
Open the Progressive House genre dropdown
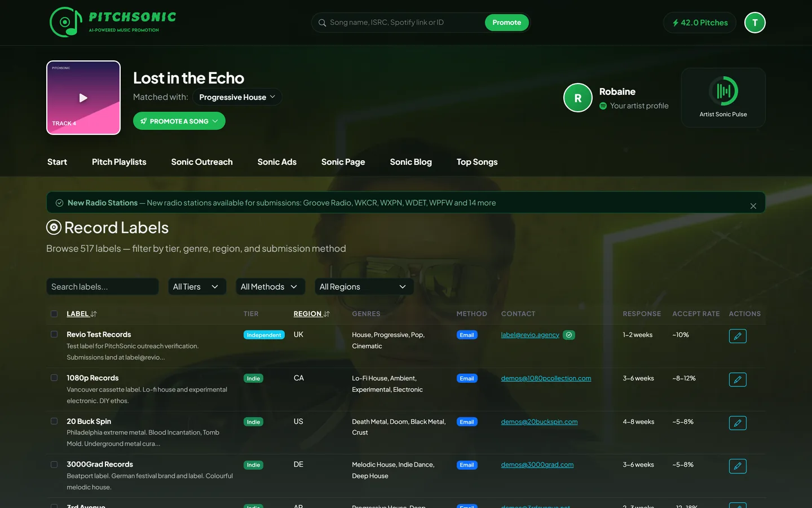(237, 97)
